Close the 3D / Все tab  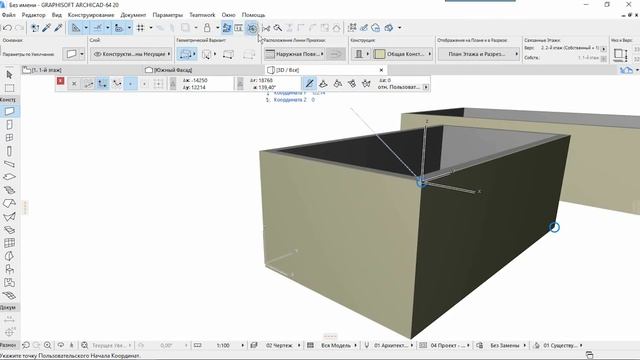pos(381,70)
